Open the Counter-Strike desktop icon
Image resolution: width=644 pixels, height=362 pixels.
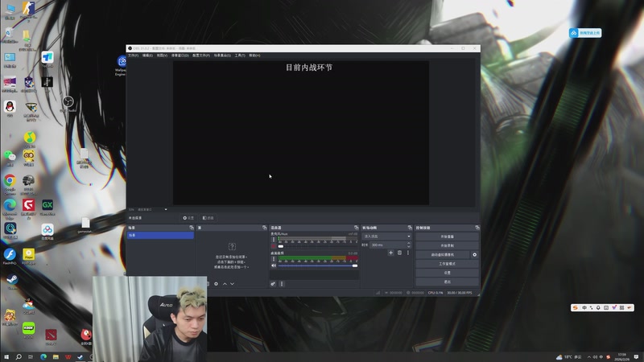pos(28,10)
